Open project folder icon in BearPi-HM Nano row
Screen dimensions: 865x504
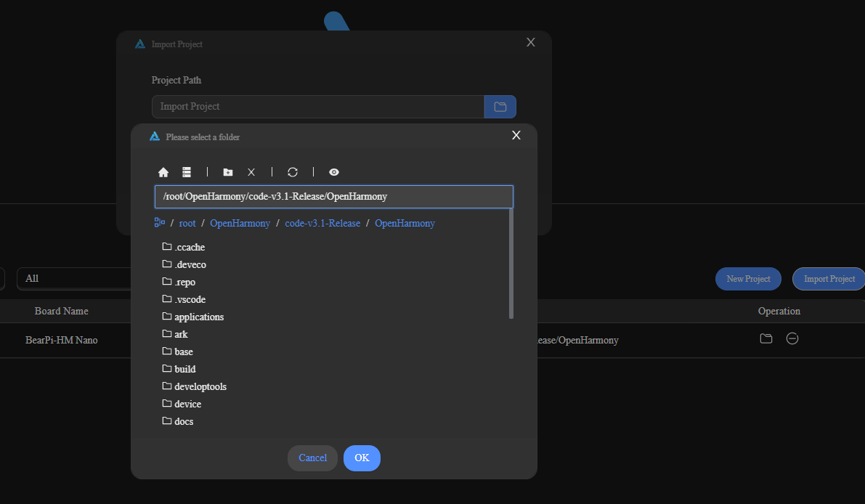point(766,338)
